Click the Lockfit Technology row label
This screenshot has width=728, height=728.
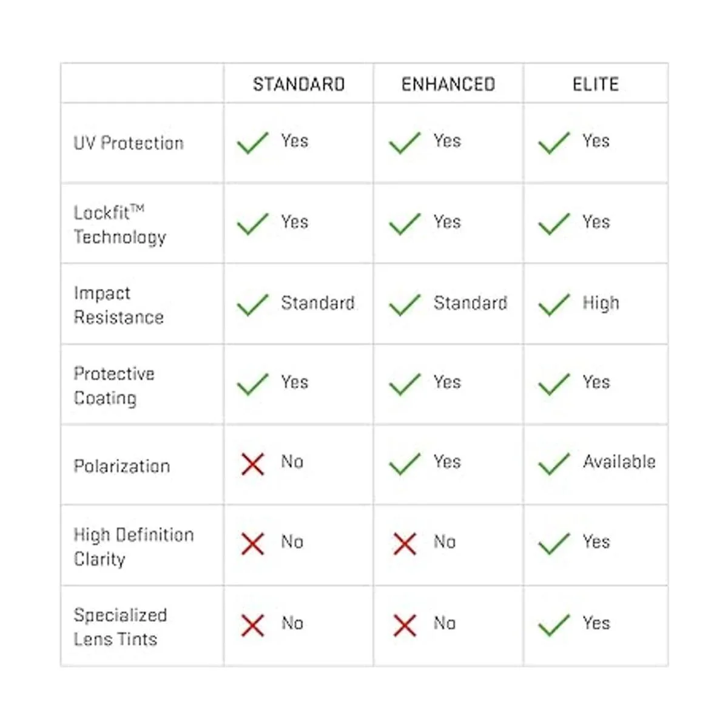point(120,224)
